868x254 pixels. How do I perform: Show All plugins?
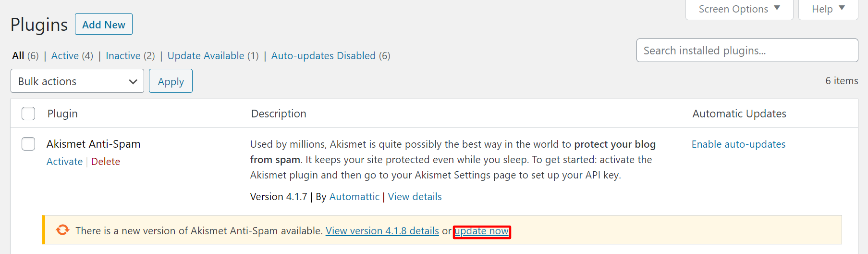(18, 56)
